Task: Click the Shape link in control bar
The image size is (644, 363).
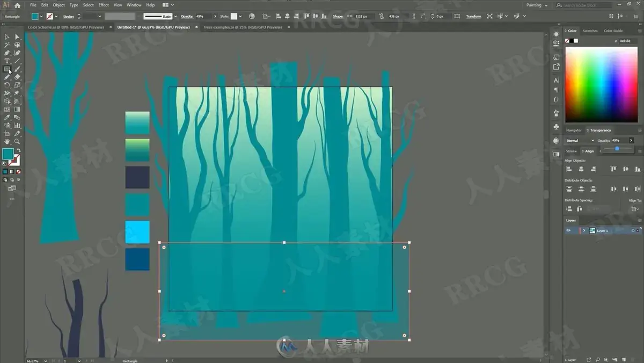Action: point(338,16)
